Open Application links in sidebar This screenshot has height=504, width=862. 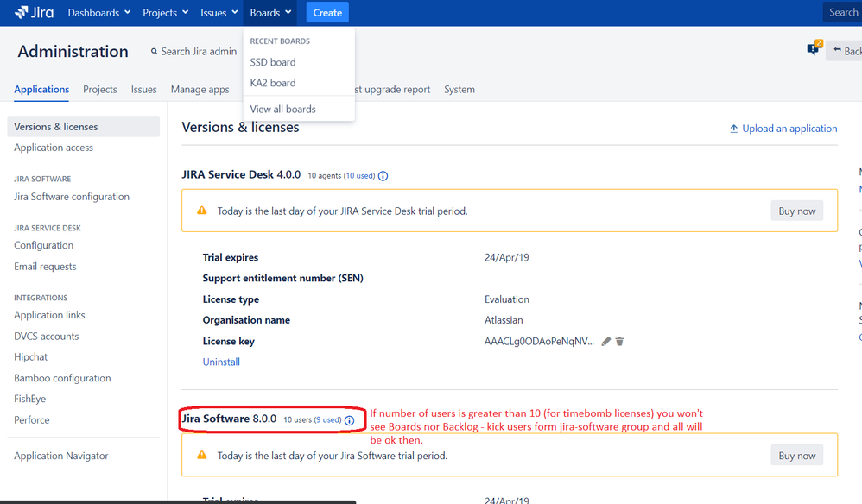point(49,315)
